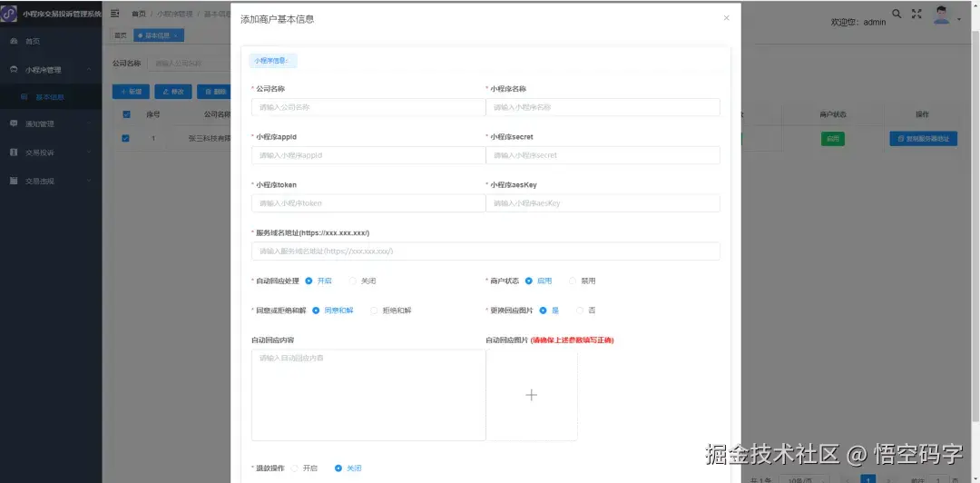Click the 小程序信息 section tag
Screen dimensions: 980x483
tap(272, 61)
